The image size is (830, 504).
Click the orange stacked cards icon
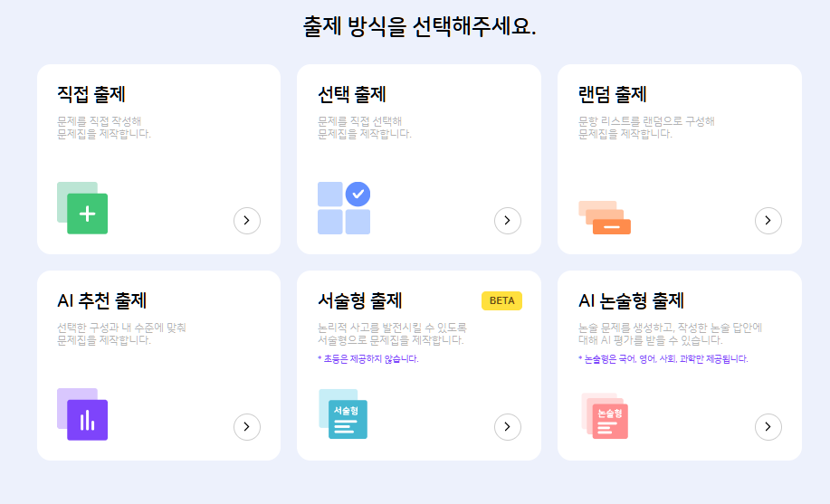click(x=605, y=218)
